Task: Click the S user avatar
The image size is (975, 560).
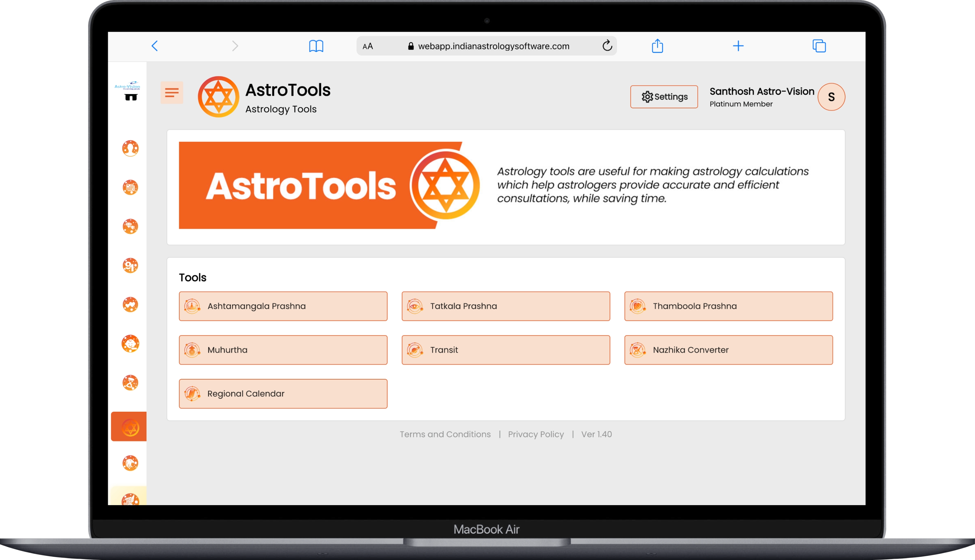Action: [x=832, y=97]
